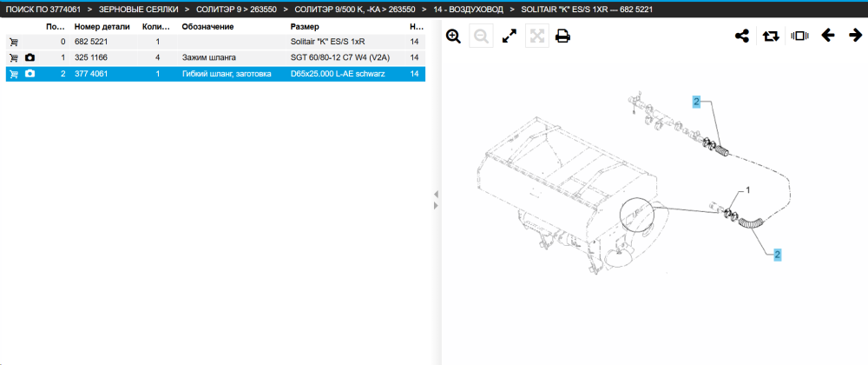The image size is (868, 365).
Task: Open photo of part 377 4061
Action: 30,74
